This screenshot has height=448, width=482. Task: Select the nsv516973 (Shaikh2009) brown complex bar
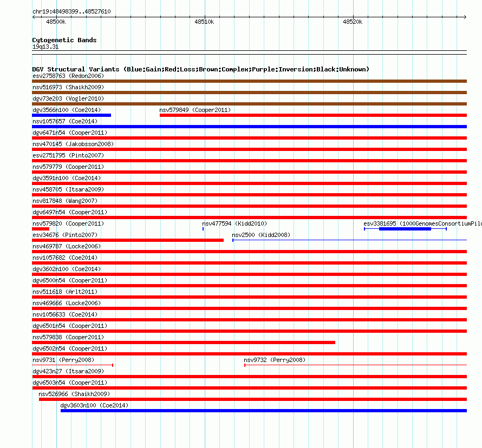pos(249,93)
